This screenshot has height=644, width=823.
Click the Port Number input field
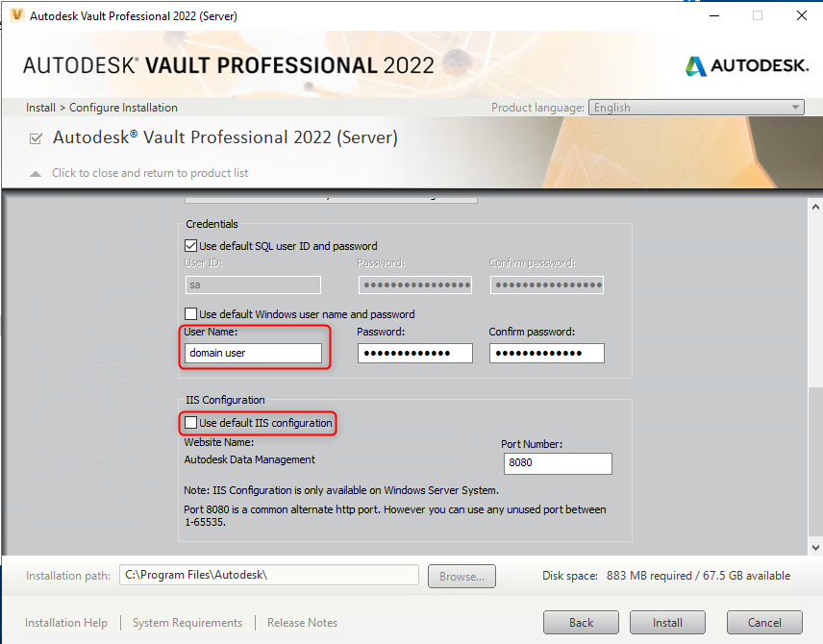[x=558, y=463]
